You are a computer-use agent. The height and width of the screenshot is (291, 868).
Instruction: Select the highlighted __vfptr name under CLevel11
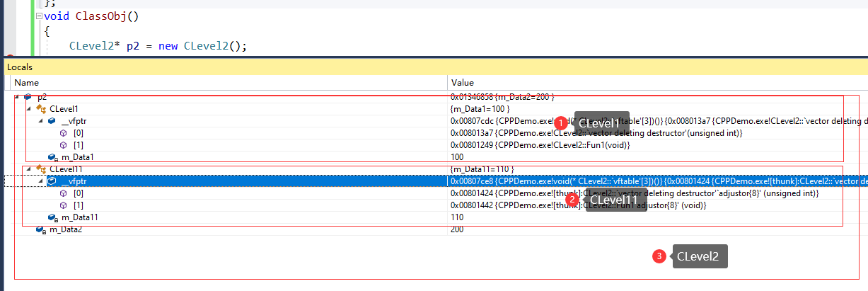[74, 181]
